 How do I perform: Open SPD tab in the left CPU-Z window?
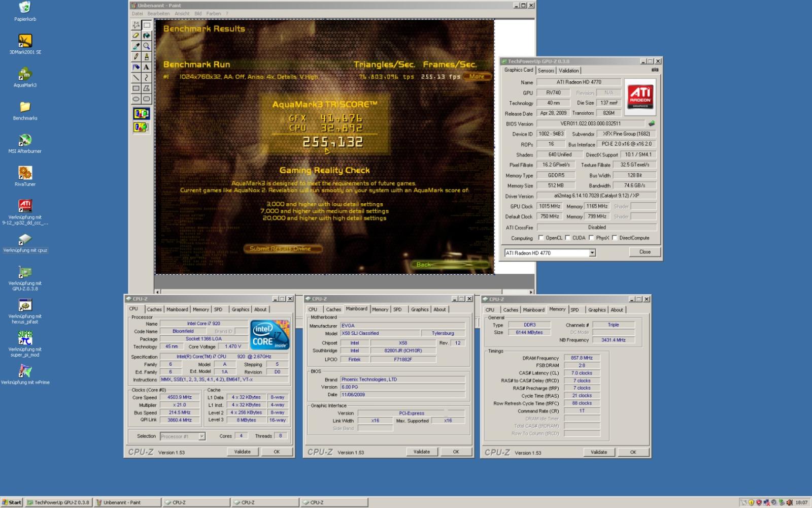tap(218, 309)
